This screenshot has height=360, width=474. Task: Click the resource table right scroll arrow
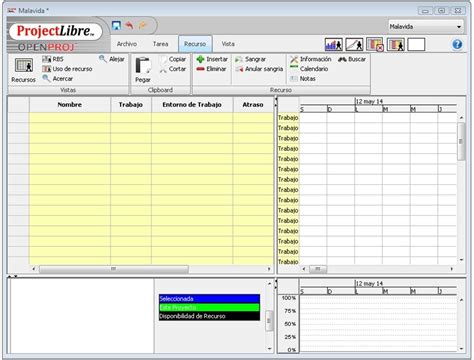tap(269, 269)
